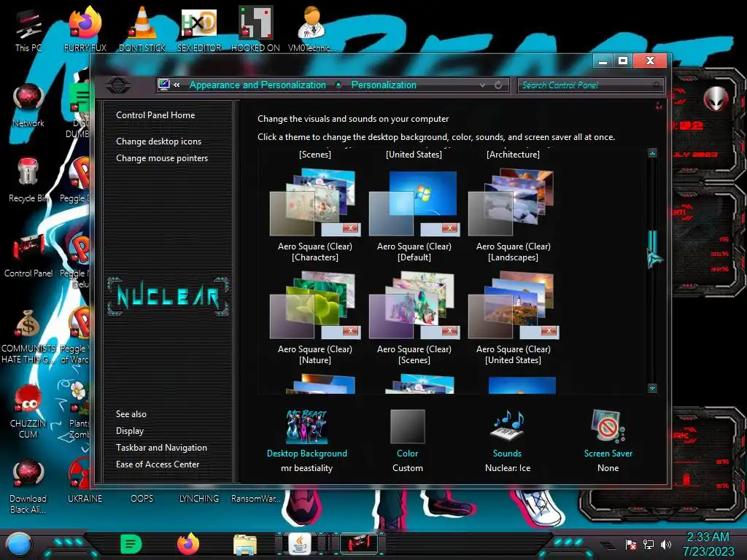Open Control Panel Home
This screenshot has height=560, width=747.
155,115
